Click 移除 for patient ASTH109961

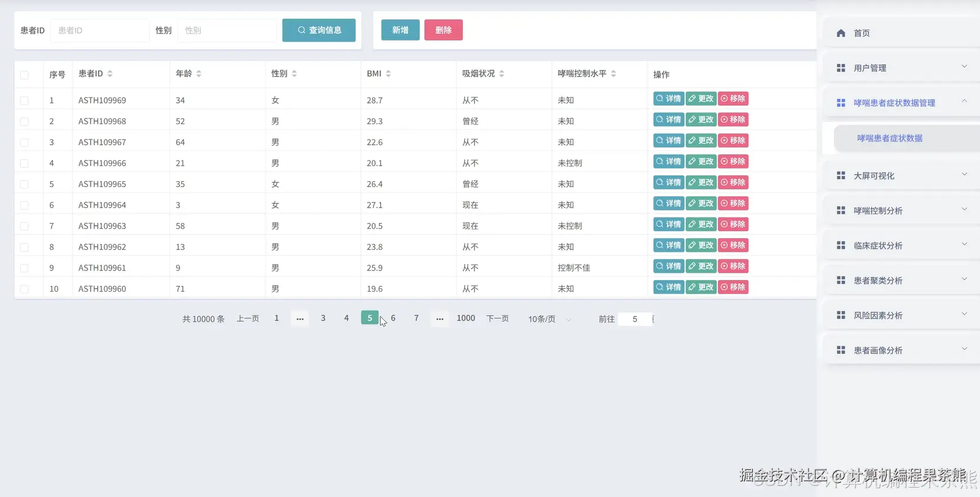pyautogui.click(x=733, y=266)
